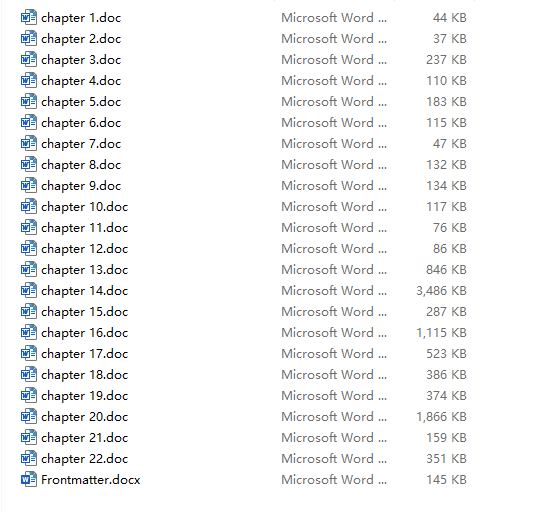Select the icon beside chapter 20.doc
Image resolution: width=552 pixels, height=513 pixels.
coord(29,417)
